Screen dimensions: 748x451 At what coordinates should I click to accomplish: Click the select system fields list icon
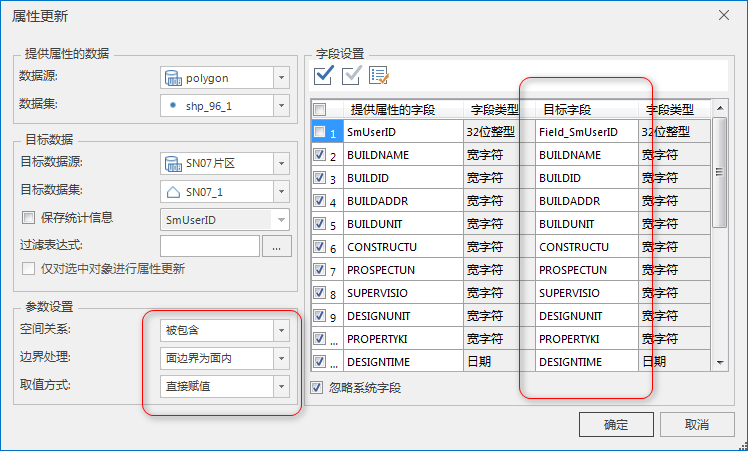pyautogui.click(x=379, y=75)
